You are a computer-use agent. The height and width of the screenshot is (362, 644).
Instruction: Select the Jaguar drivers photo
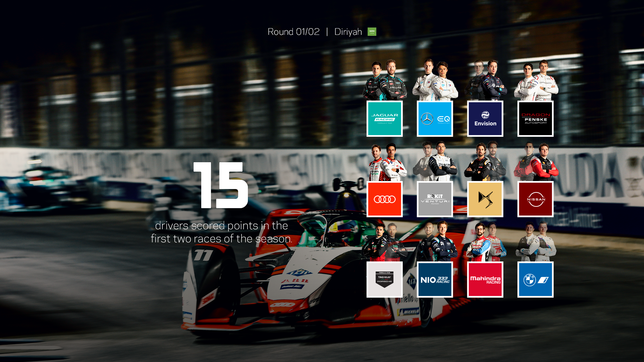(x=384, y=81)
